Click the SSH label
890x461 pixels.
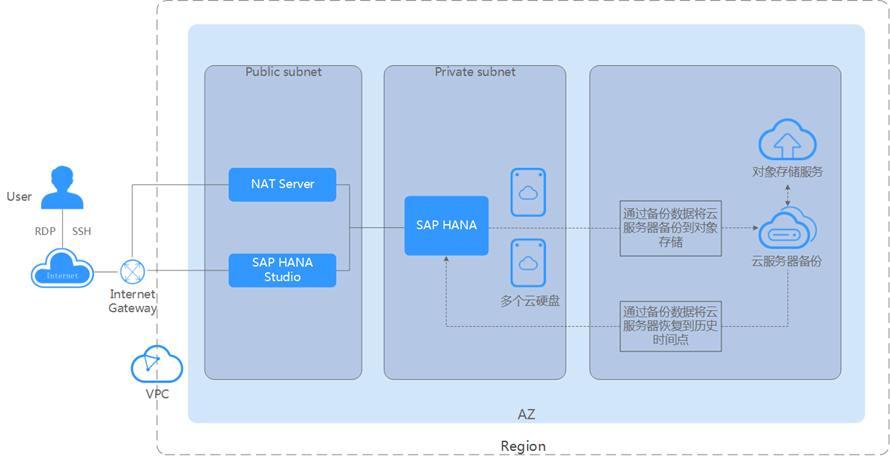point(82,231)
